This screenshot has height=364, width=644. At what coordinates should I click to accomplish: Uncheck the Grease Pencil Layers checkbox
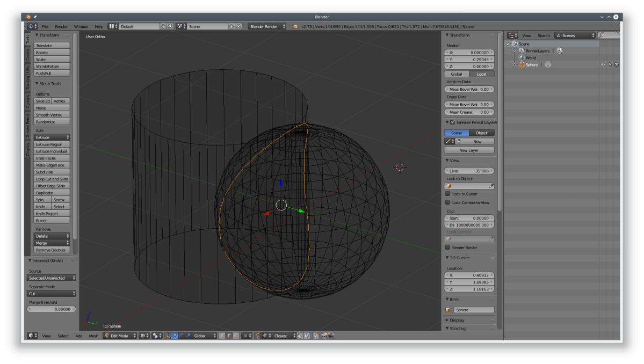[x=453, y=122]
